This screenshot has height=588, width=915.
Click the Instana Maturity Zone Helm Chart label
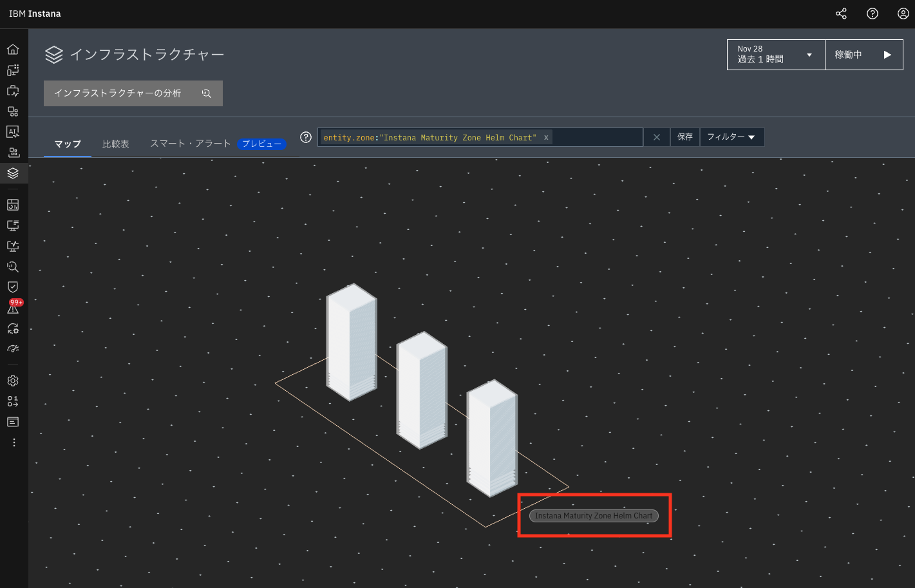pos(594,516)
